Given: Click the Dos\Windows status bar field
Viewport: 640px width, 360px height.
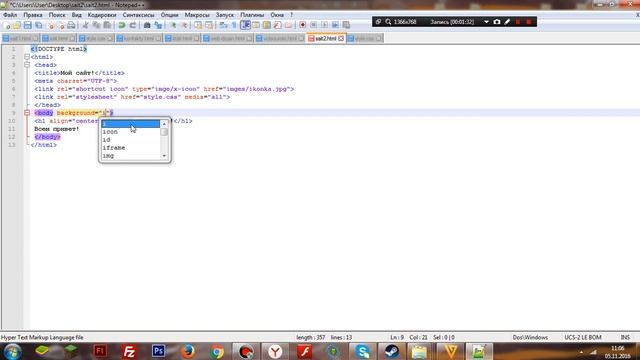Looking at the screenshot, I should [530, 338].
